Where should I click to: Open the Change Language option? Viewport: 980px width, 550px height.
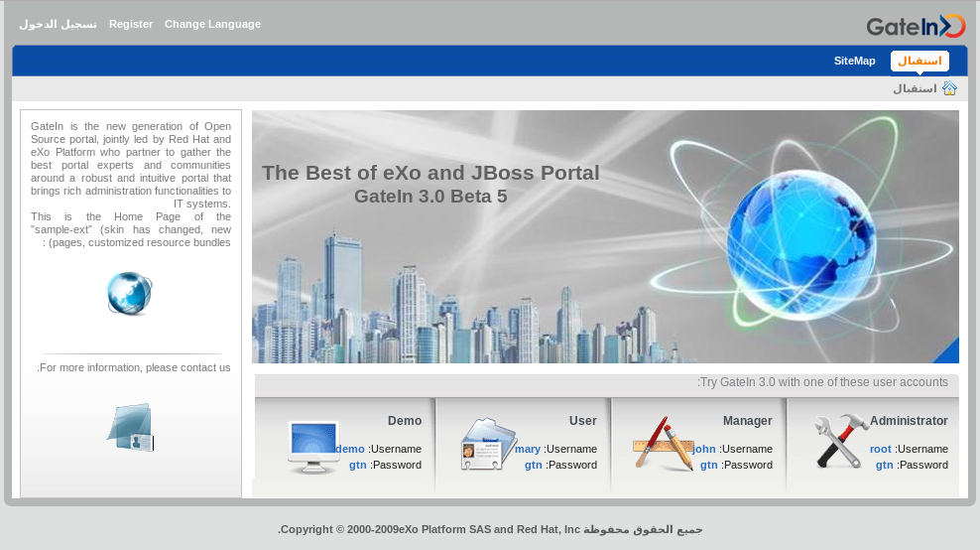click(x=212, y=24)
